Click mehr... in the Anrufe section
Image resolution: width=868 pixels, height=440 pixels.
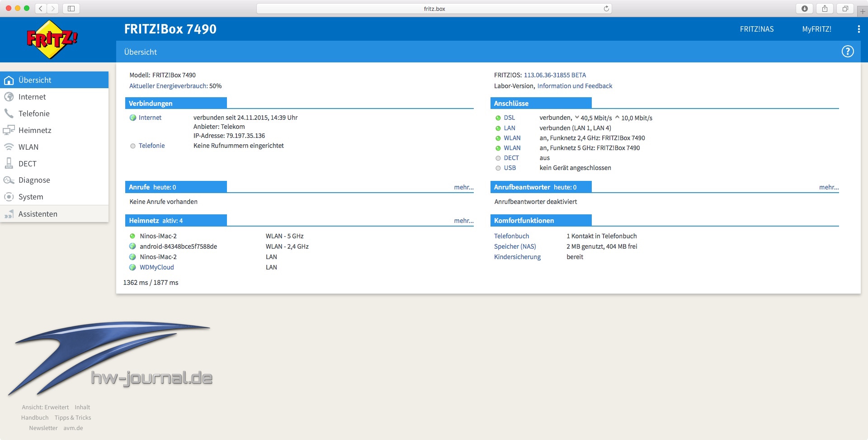click(464, 187)
